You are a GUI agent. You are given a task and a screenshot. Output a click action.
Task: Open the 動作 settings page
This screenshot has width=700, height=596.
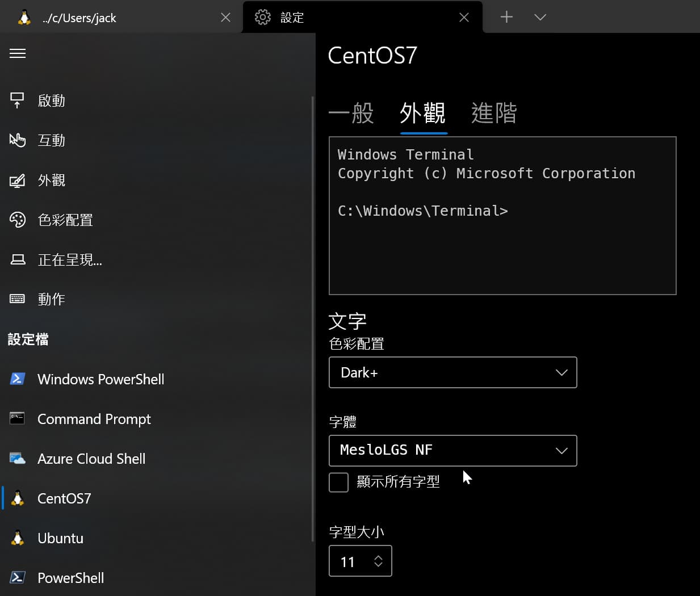(x=156, y=299)
